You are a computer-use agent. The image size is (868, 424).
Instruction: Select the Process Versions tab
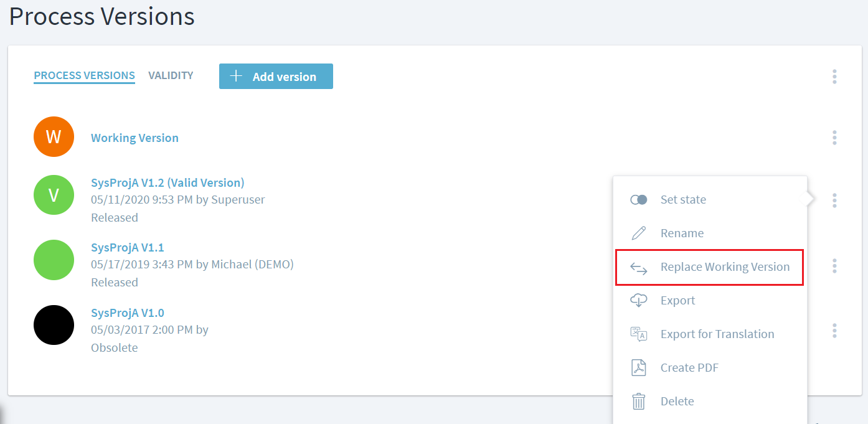[x=84, y=75]
